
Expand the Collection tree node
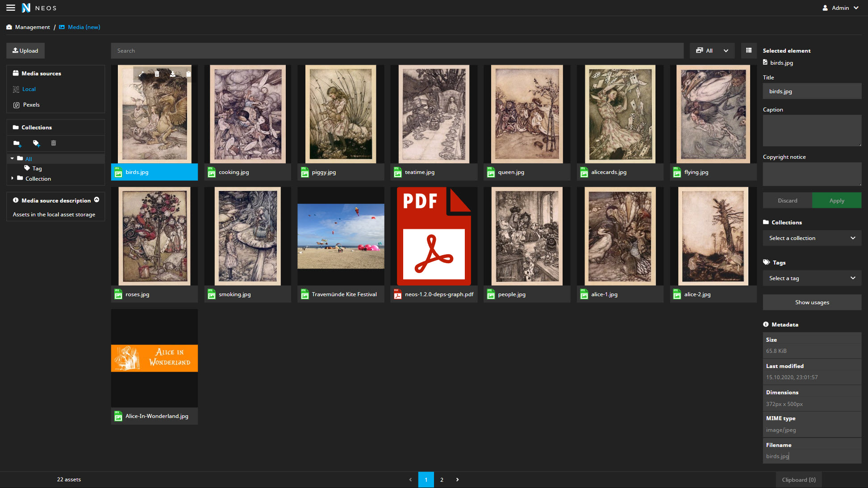pyautogui.click(x=12, y=178)
